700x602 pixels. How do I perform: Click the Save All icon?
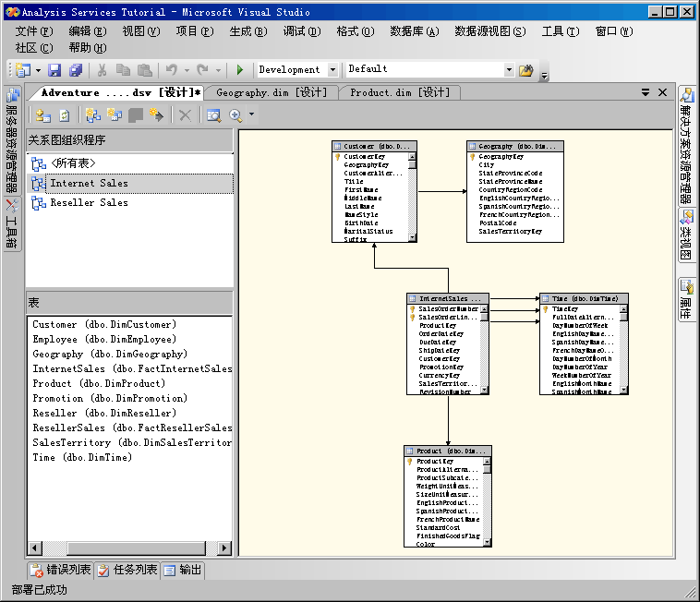(x=75, y=70)
